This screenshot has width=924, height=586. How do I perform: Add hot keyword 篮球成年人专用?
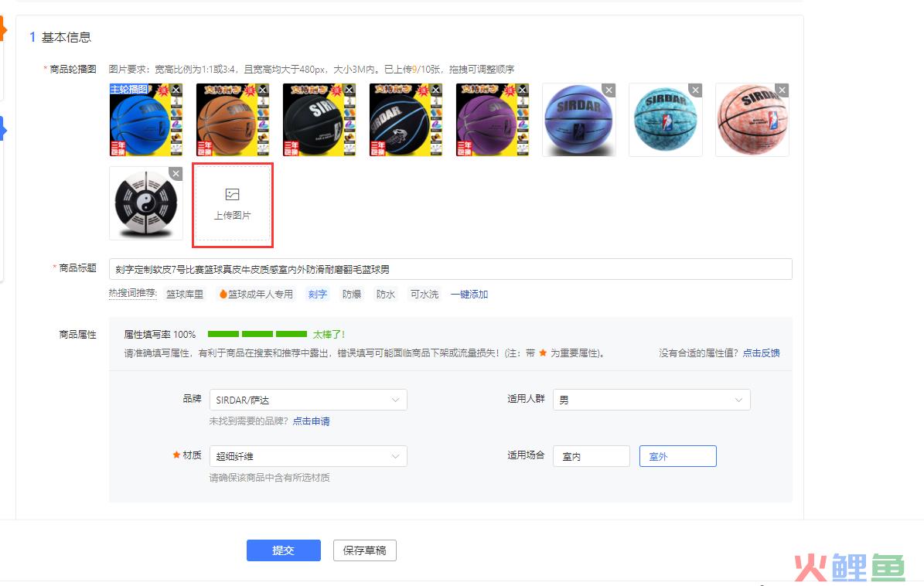point(256,295)
